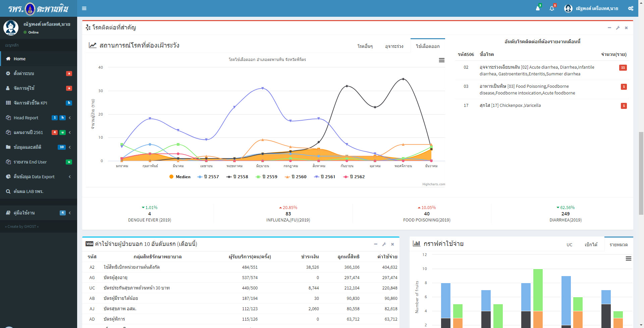Open the dengue chart context menu icon
This screenshot has height=328, width=644.
coord(442,60)
